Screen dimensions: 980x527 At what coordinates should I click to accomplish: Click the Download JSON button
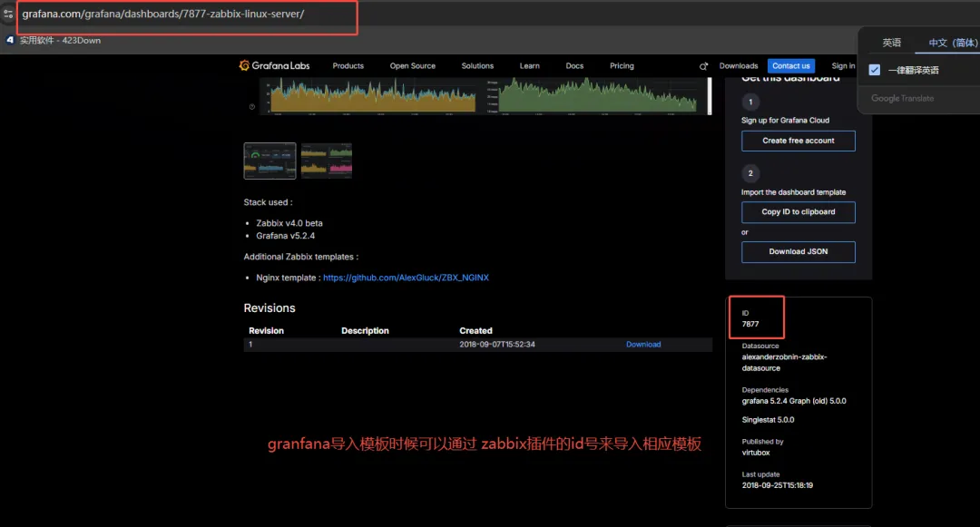coord(799,251)
